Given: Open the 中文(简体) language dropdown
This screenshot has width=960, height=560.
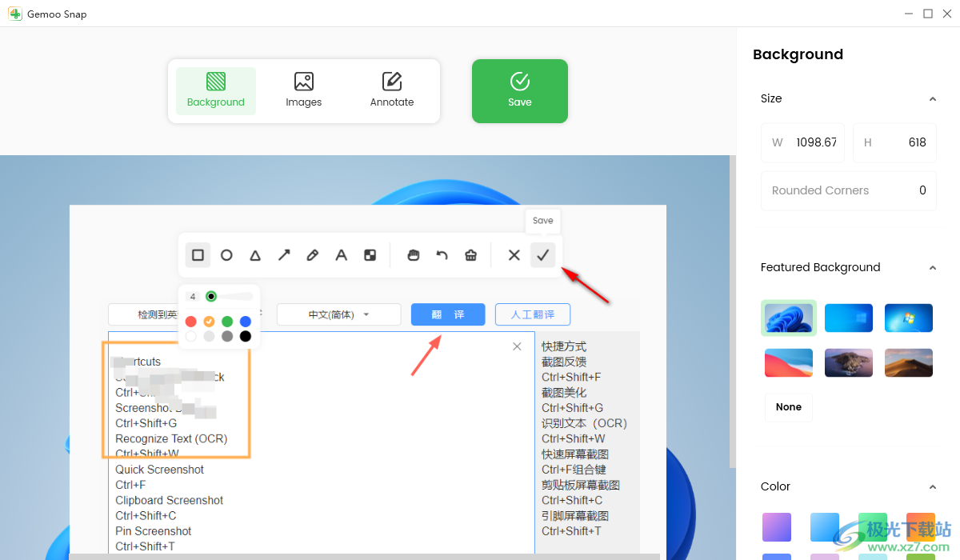Looking at the screenshot, I should tap(339, 314).
